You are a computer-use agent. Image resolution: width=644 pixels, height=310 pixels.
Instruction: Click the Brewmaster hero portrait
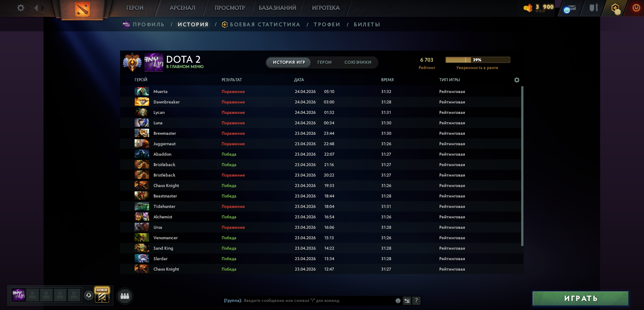[142, 133]
